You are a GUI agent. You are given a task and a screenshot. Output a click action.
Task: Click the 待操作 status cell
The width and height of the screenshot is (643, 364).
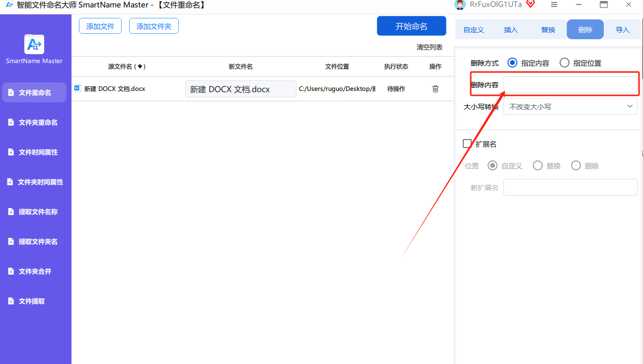[396, 89]
